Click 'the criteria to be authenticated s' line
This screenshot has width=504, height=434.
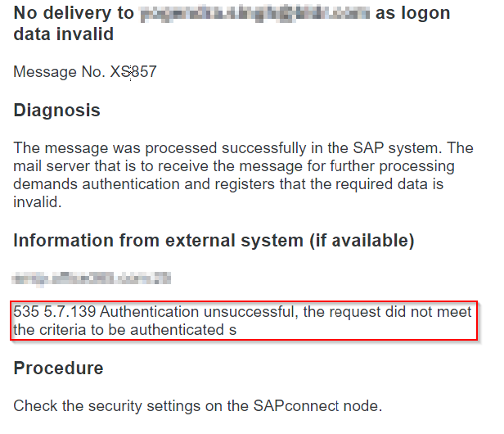124,330
